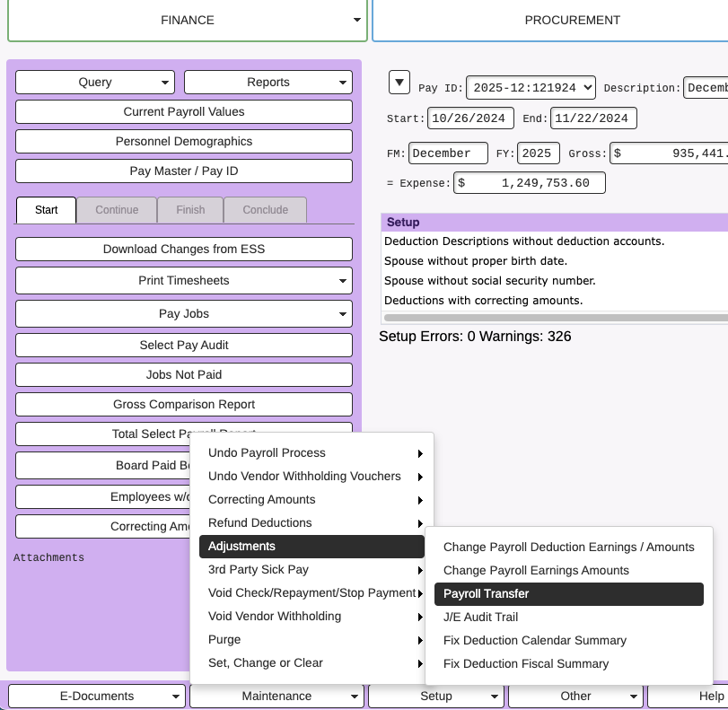Open Set, Change or Clear submenu
Viewport: 728px width, 710px height.
click(x=312, y=663)
